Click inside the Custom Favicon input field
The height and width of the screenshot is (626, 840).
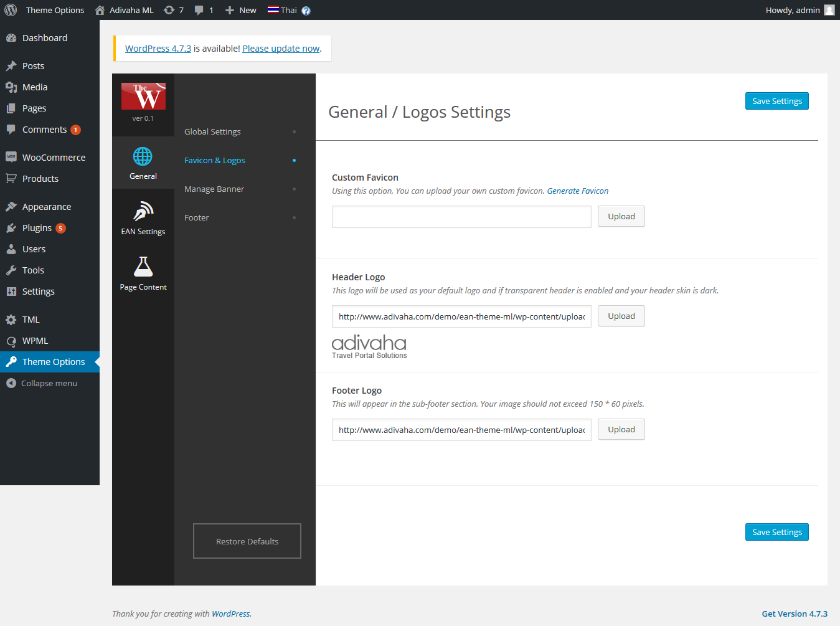pyautogui.click(x=461, y=216)
